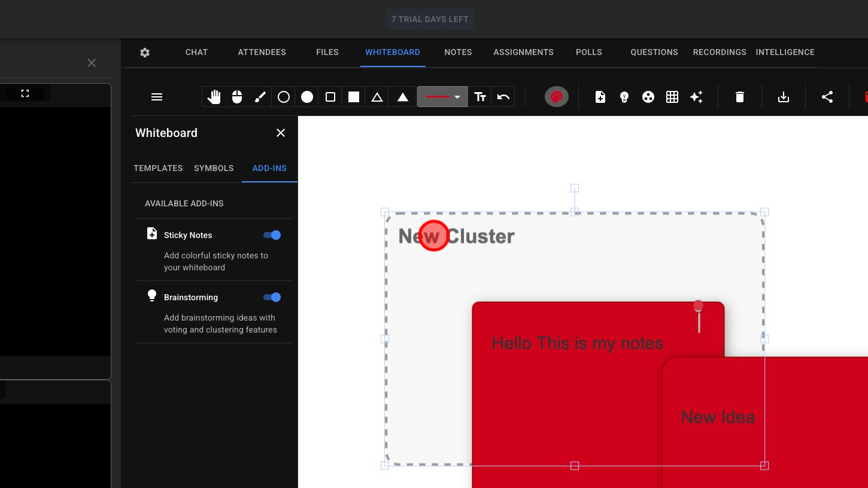Select the hand pan tool

tap(214, 97)
